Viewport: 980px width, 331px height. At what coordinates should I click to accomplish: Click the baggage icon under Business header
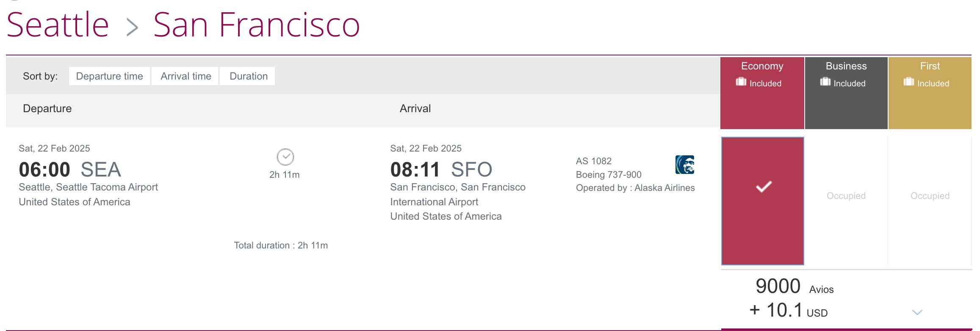tap(825, 83)
